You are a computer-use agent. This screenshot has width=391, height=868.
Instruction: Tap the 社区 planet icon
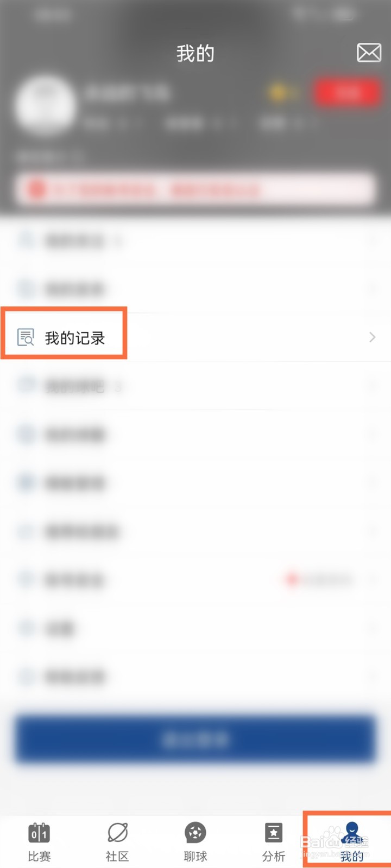pos(117,833)
